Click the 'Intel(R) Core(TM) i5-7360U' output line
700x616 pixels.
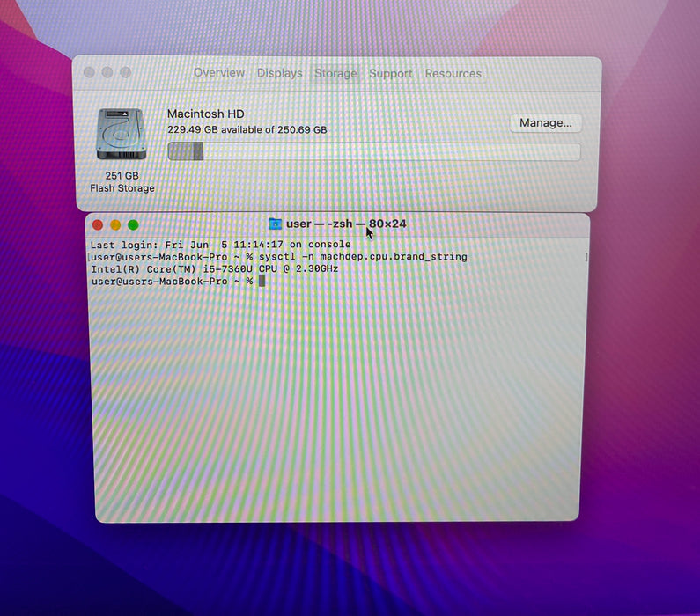(215, 269)
